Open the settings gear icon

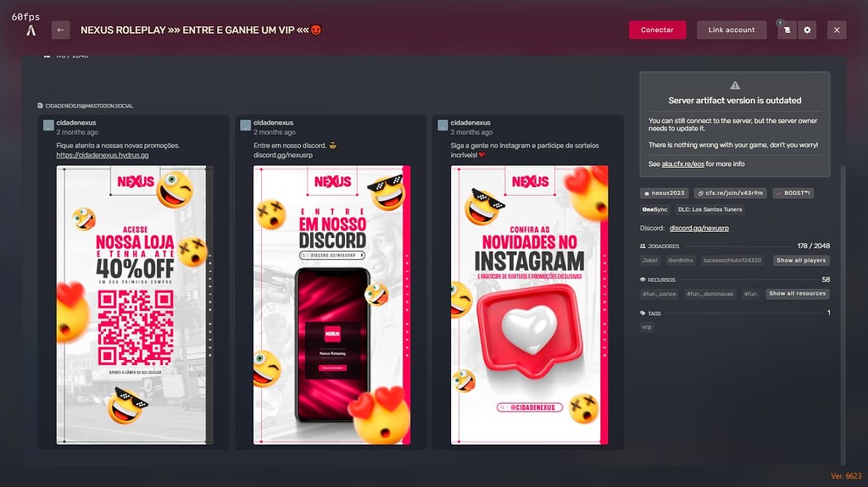pyautogui.click(x=807, y=30)
